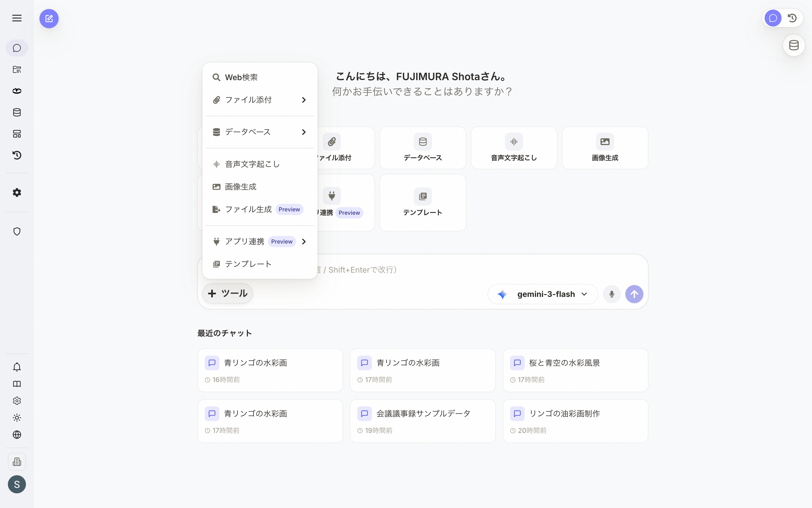The width and height of the screenshot is (812, 508).
Task: Switch to history view in top-right toggle
Action: pos(792,18)
